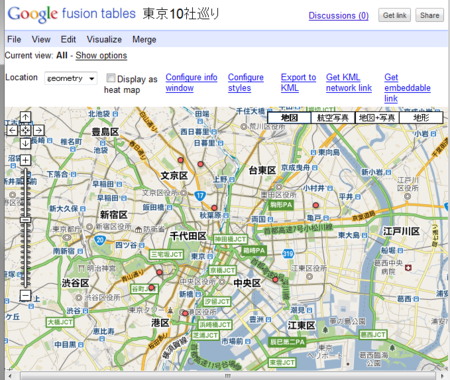Image resolution: width=450 pixels, height=380 pixels.
Task: Click the red marker above 秋葉原 station
Action: click(x=214, y=208)
